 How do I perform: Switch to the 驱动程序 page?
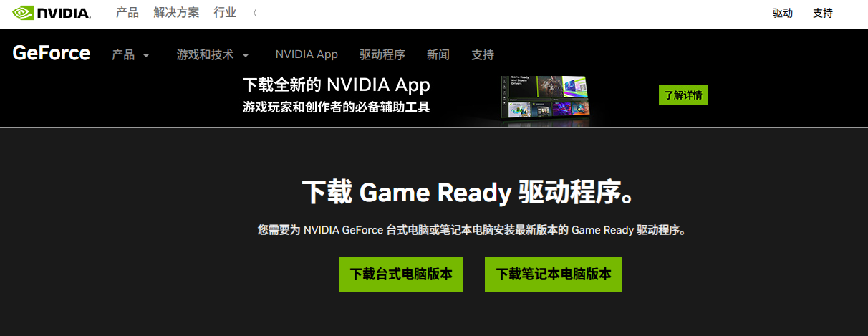[382, 54]
